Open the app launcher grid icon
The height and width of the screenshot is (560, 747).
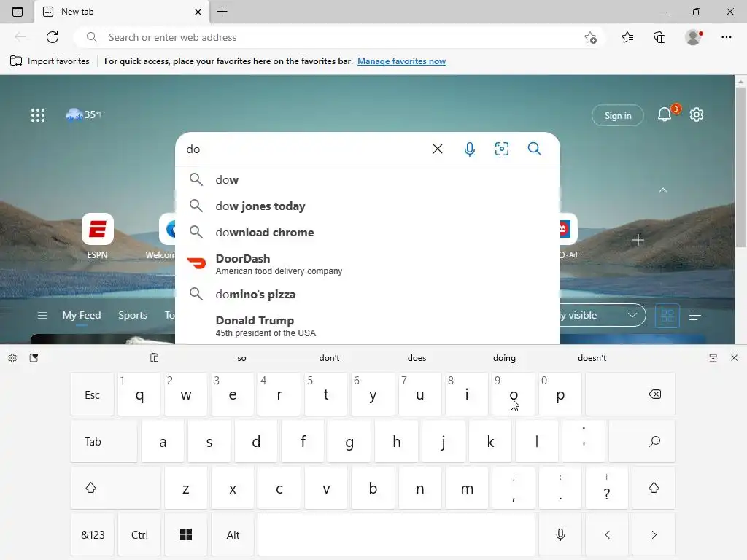38,114
